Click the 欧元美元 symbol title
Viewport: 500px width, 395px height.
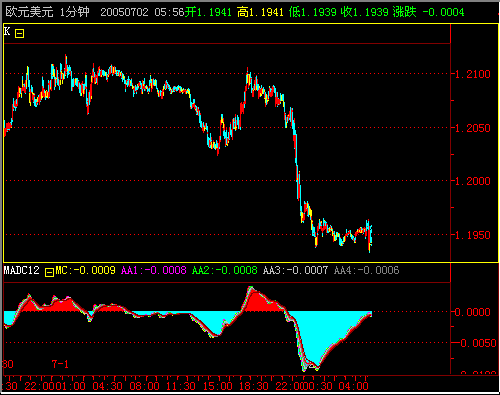[x=29, y=12]
